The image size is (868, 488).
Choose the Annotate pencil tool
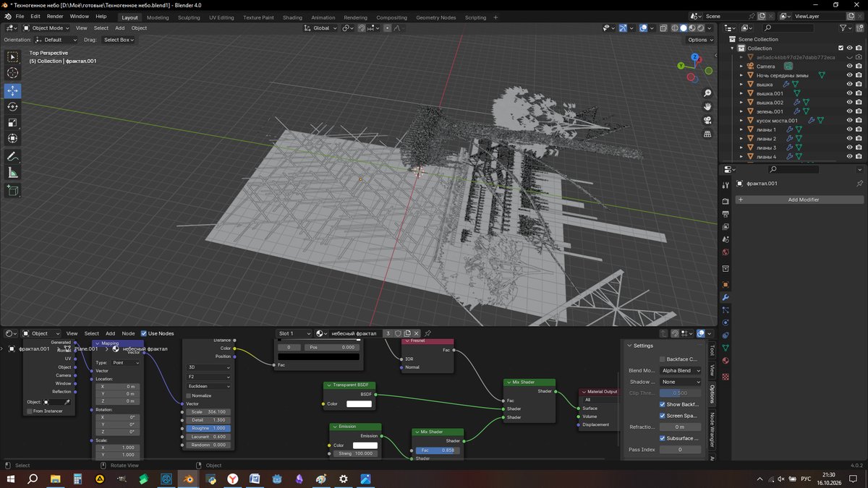(13, 157)
